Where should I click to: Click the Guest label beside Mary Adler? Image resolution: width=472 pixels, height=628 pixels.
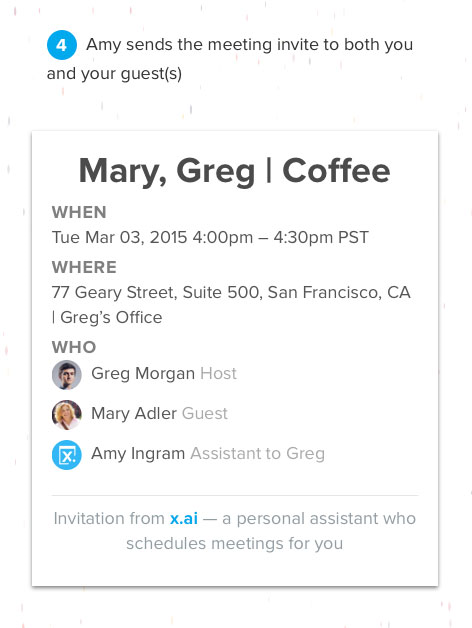pyautogui.click(x=205, y=413)
